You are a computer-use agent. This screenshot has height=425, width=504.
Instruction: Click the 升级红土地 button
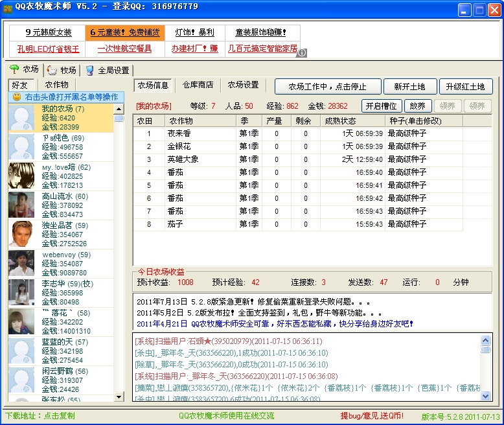(465, 86)
